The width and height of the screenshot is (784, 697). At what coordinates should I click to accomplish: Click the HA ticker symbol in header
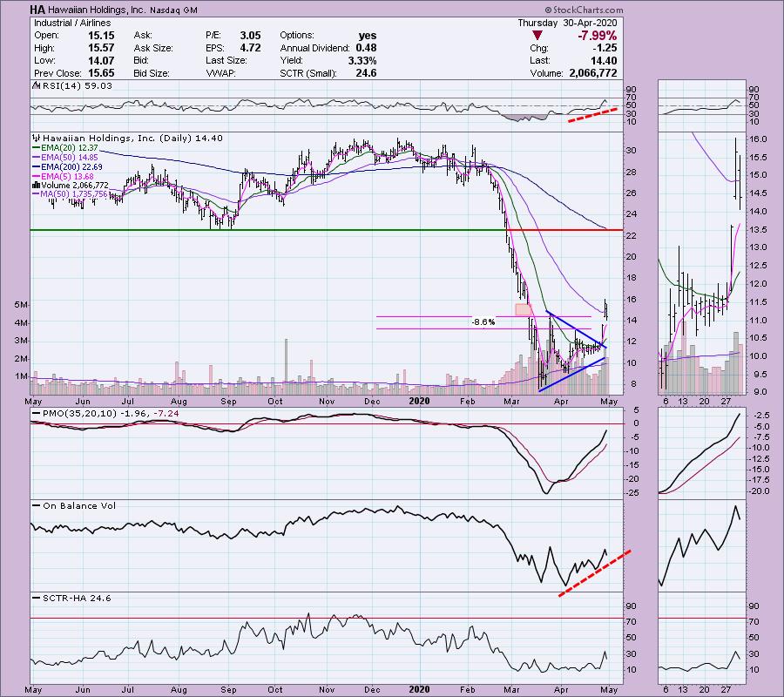(x=37, y=10)
